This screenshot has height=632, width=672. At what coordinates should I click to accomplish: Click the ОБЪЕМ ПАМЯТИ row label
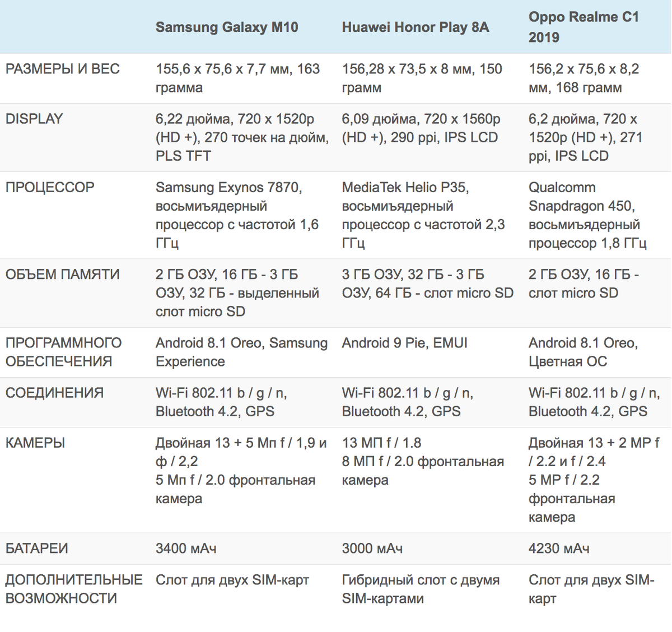63,275
